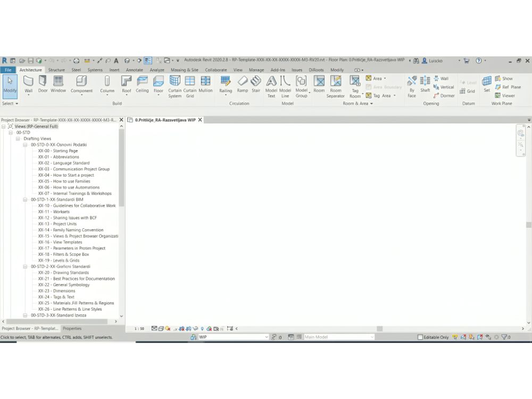Open the Annotate ribbon tab
The width and height of the screenshot is (532, 399).
point(134,70)
